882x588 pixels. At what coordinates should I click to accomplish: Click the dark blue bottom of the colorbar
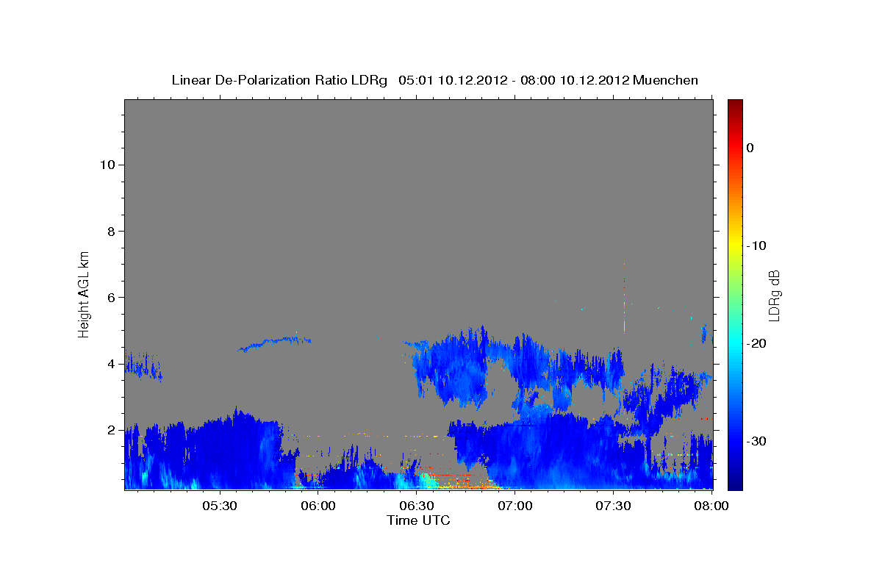pos(735,484)
